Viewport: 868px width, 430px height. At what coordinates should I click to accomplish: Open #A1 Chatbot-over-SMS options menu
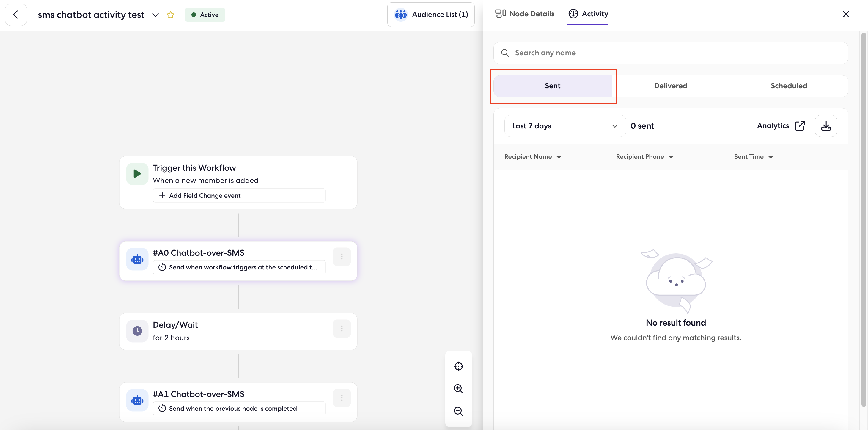[342, 398]
